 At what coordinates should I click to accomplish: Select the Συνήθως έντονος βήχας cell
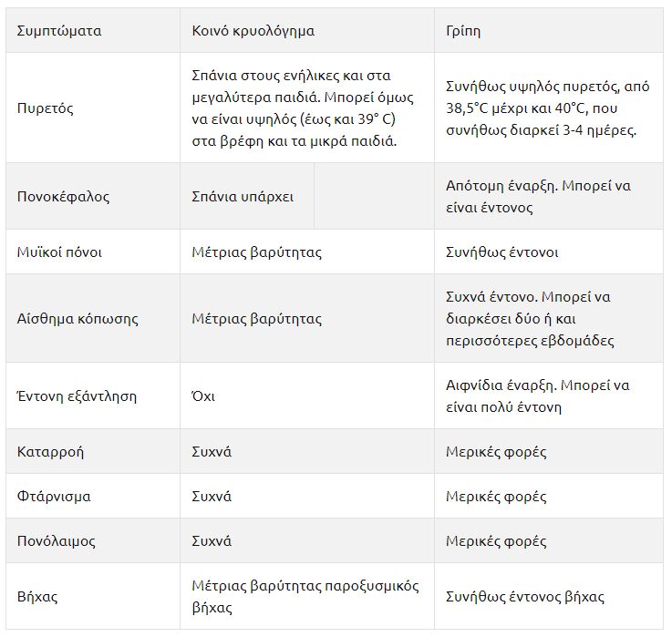(524, 597)
